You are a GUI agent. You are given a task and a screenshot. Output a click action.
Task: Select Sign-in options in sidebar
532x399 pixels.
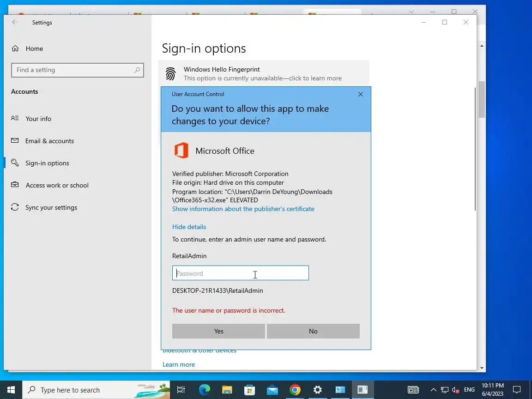tap(47, 163)
